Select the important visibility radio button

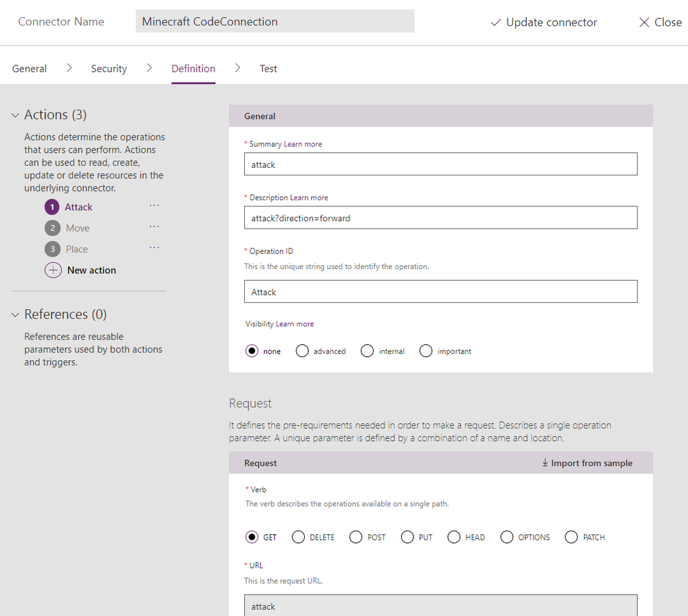[426, 351]
